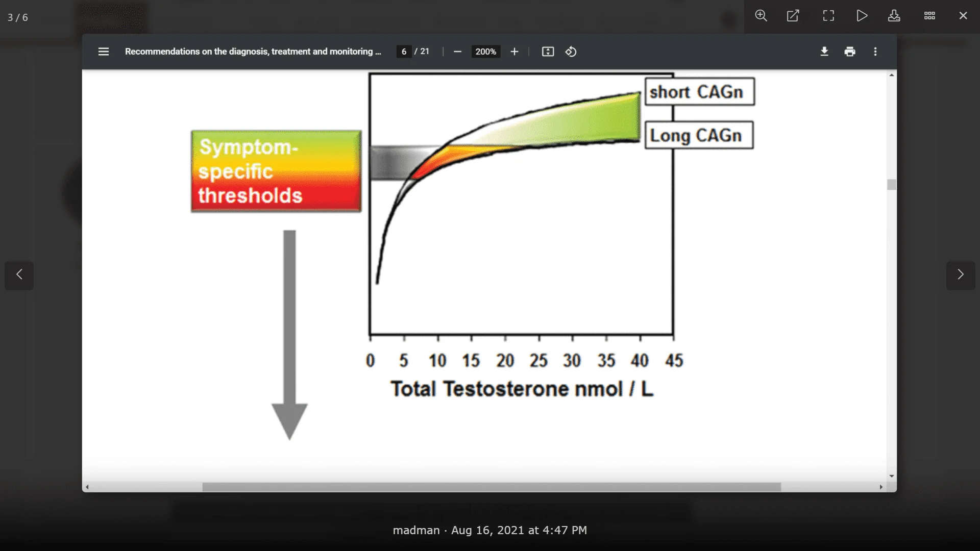
Task: Open image in new window icon
Action: click(793, 16)
